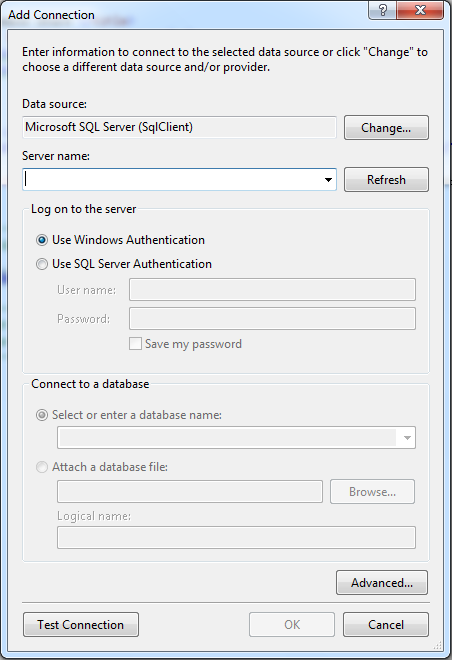Refresh the server name list
Viewport: 452px width, 660px height.
click(x=386, y=180)
